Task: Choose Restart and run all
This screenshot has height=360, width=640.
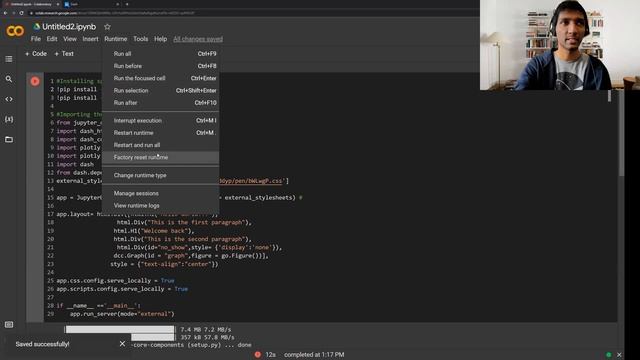Action: pos(160,145)
